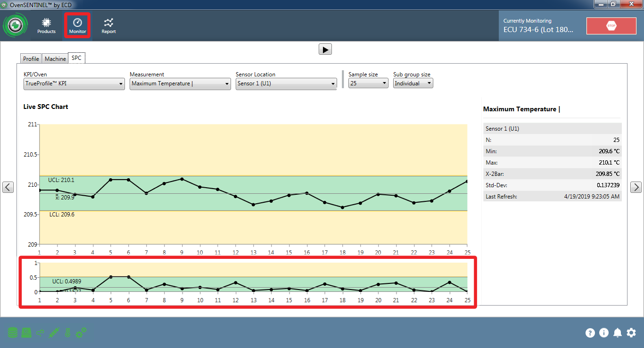Screen dimensions: 644x348
Task: Minimize the OvenSENTINEL window
Action: 601,4
